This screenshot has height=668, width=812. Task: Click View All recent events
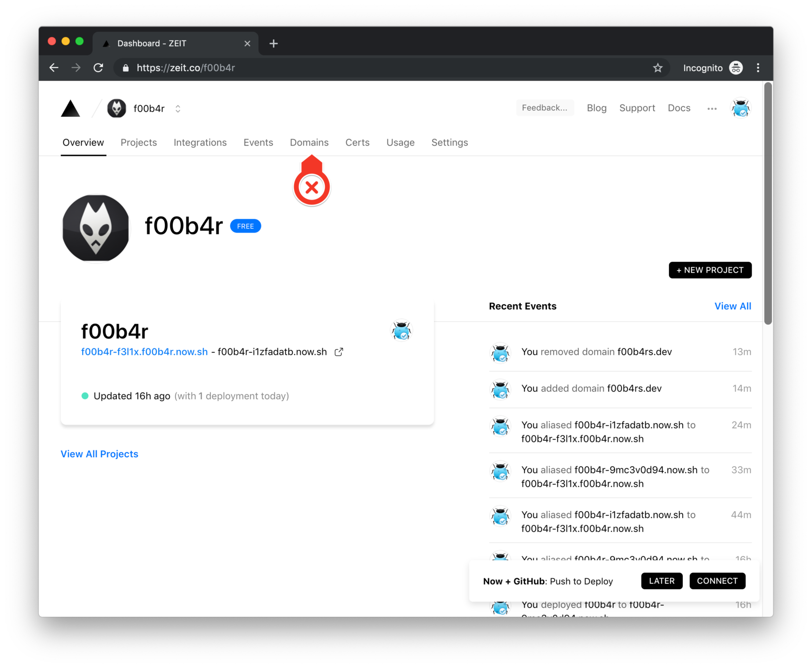coord(732,306)
